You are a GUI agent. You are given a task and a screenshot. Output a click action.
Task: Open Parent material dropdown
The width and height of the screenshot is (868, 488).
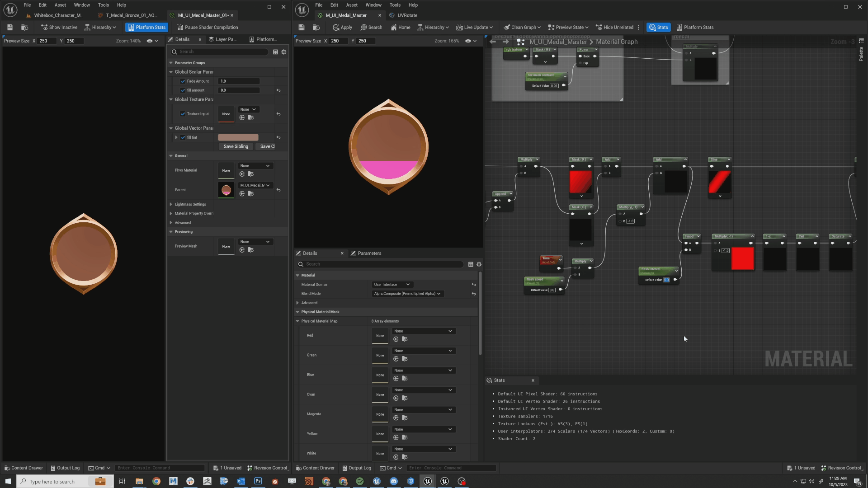pos(255,186)
